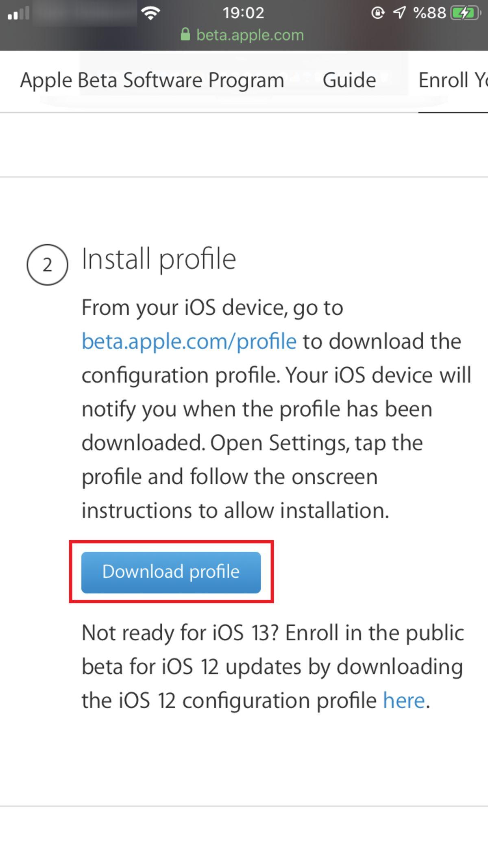Open the beta.apple.com/profile link

(x=188, y=341)
